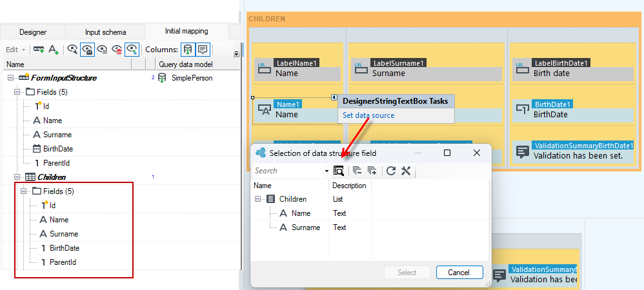The width and height of the screenshot is (644, 290).
Task: Click the search-in-list icon in dialog toolbar
Action: (338, 171)
